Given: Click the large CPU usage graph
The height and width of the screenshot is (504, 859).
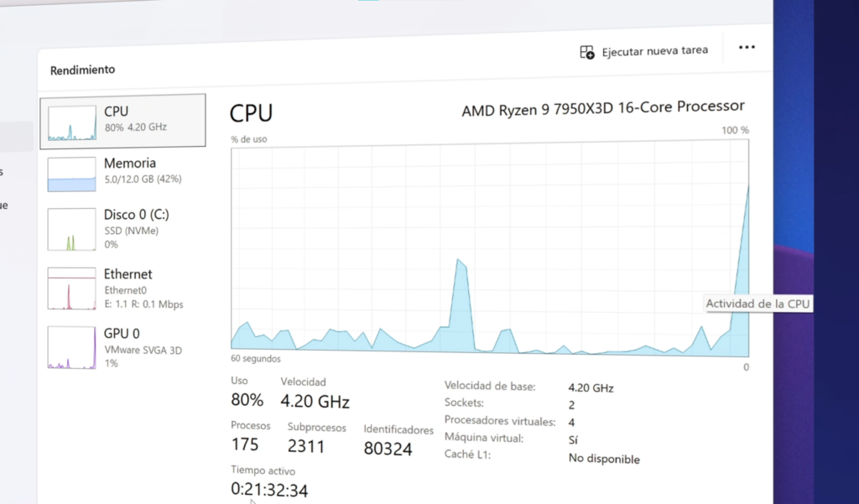Looking at the screenshot, I should click(490, 247).
